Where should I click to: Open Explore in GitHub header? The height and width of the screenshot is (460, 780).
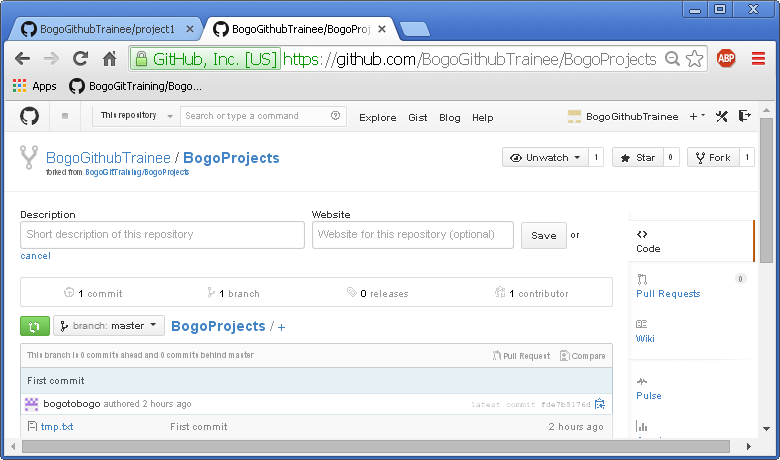(x=378, y=118)
